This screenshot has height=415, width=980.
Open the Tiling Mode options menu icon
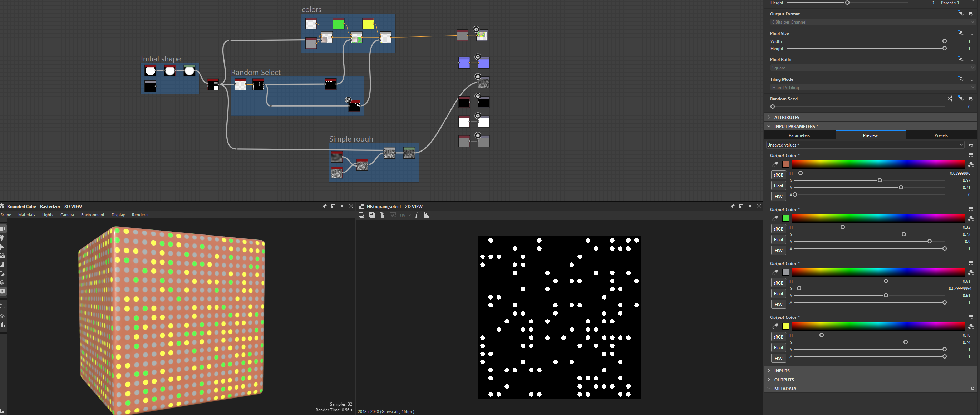click(x=970, y=79)
